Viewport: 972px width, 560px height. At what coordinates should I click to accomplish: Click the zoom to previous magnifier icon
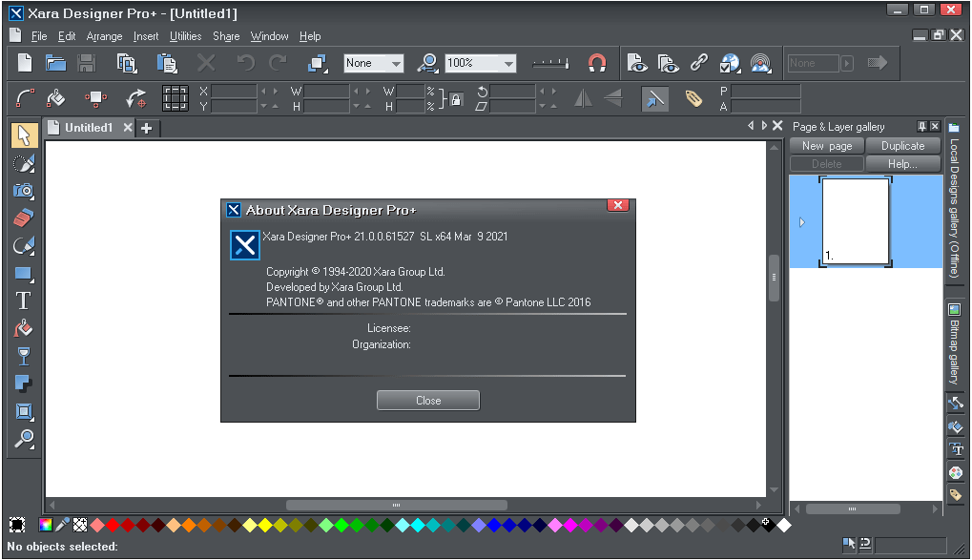427,63
